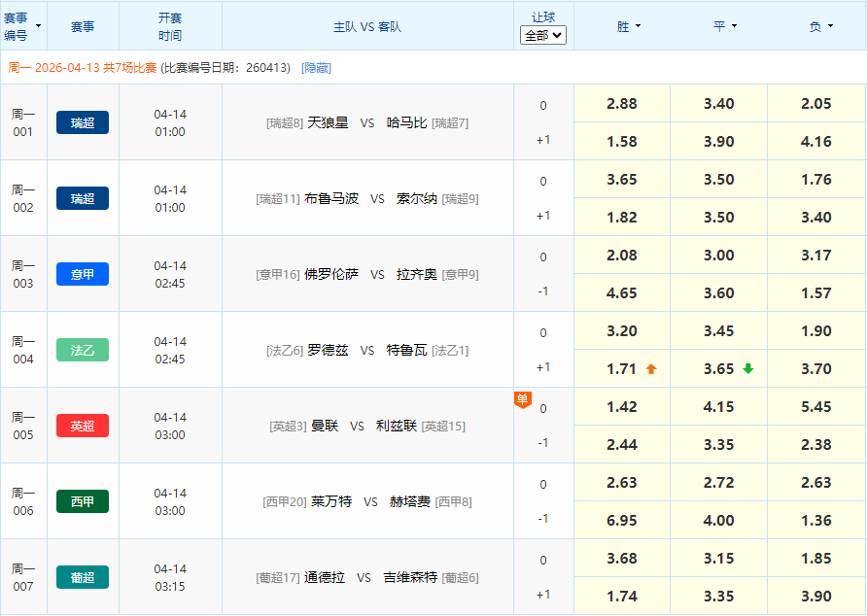The height and width of the screenshot is (616, 867).
Task: Select 吉维森特 win odds 1.85
Action: pos(816,558)
